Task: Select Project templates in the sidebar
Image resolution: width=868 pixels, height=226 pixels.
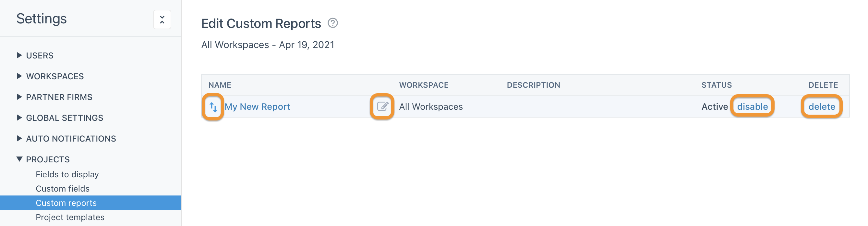Action: 70,217
